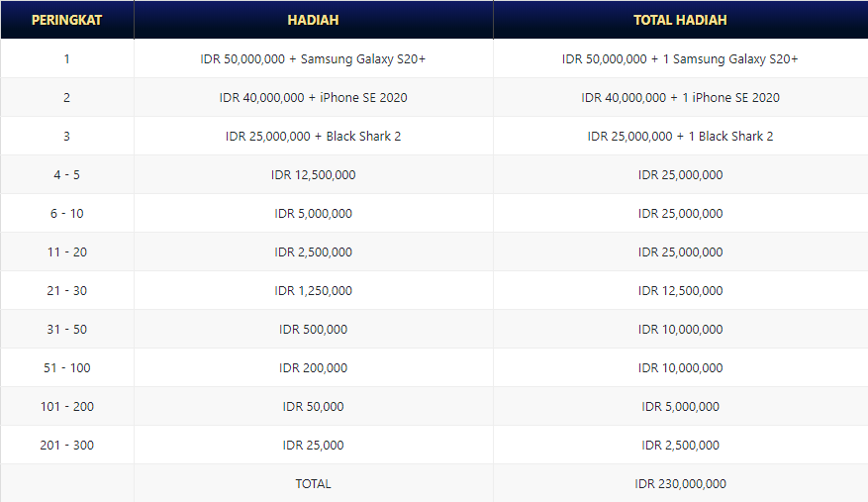Image resolution: width=868 pixels, height=502 pixels.
Task: Click the 'IDR 1,250,000' prize cell
Action: coord(314,290)
